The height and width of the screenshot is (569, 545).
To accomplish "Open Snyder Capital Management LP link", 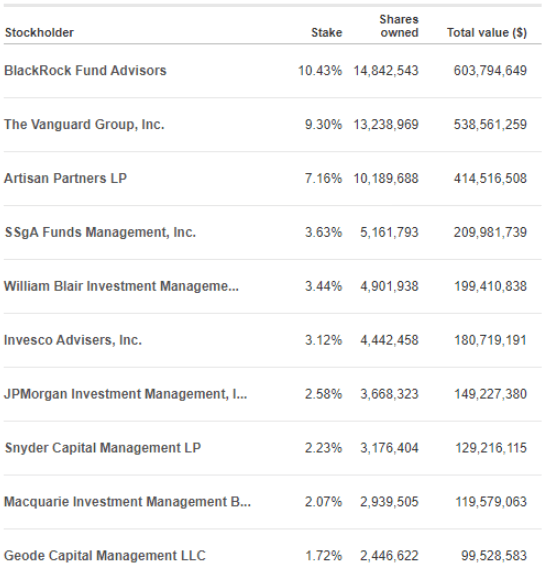I will (103, 448).
